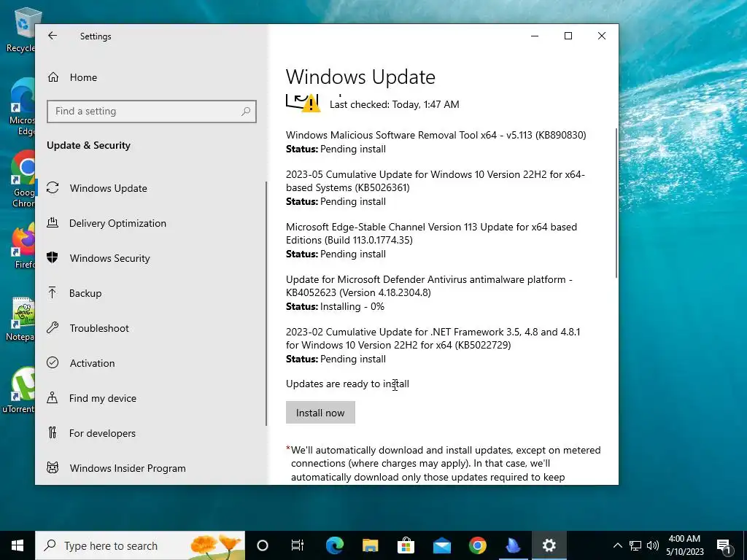Click the Updates are ready to install text
The image size is (747, 560).
[347, 384]
